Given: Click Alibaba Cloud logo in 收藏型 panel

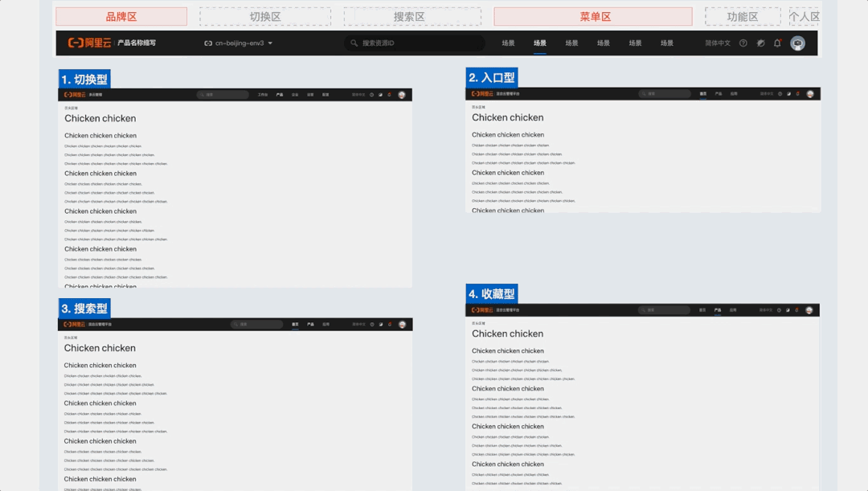Looking at the screenshot, I should click(482, 310).
